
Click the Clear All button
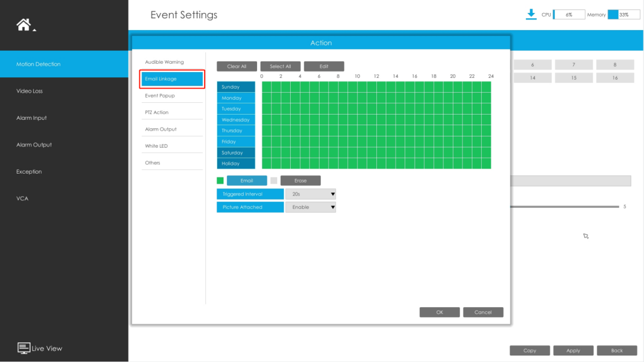(237, 66)
